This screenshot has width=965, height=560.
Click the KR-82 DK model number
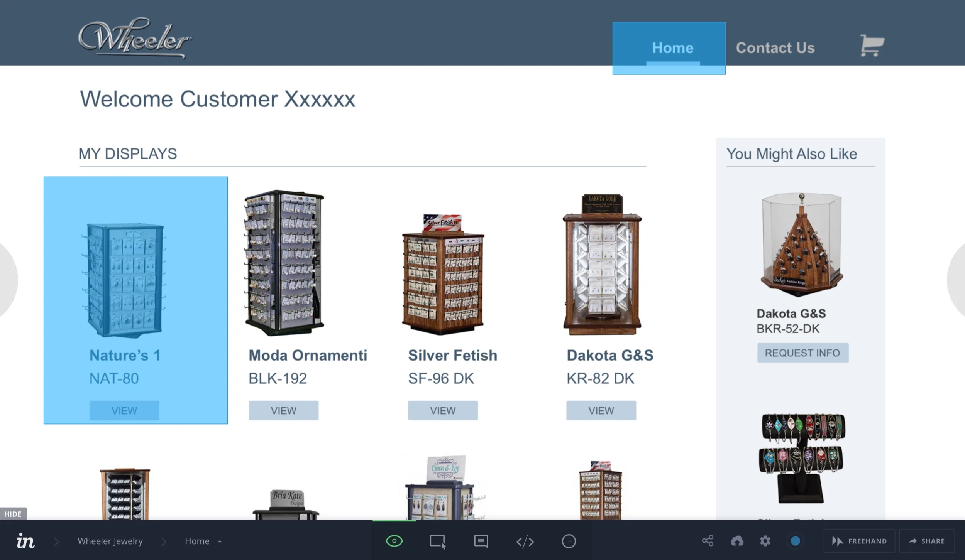[x=600, y=378]
